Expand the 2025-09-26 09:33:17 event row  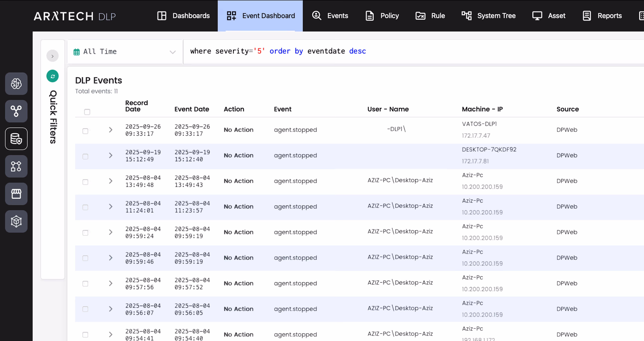(x=111, y=130)
